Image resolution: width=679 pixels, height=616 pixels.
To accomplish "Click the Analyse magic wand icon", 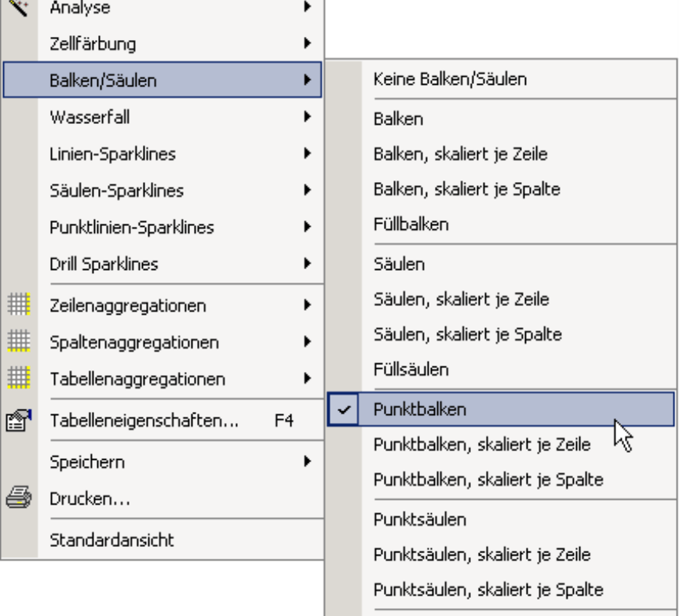I will point(18,8).
